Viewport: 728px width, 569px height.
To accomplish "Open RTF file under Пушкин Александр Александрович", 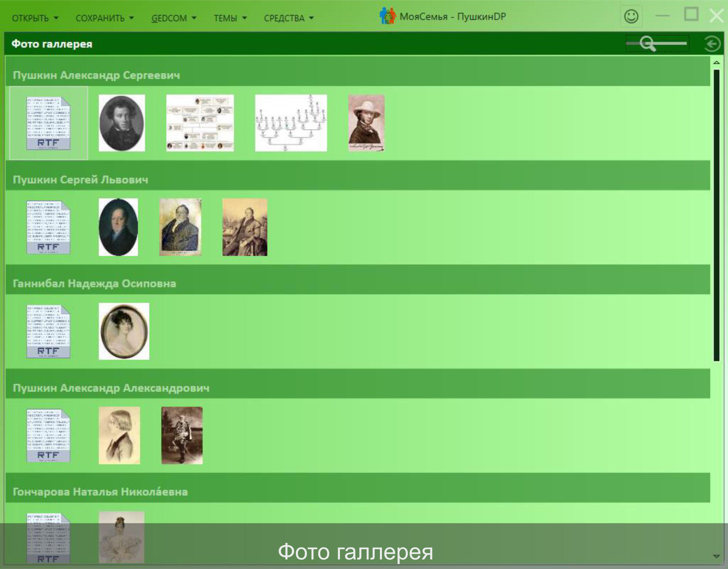I will pyautogui.click(x=48, y=435).
